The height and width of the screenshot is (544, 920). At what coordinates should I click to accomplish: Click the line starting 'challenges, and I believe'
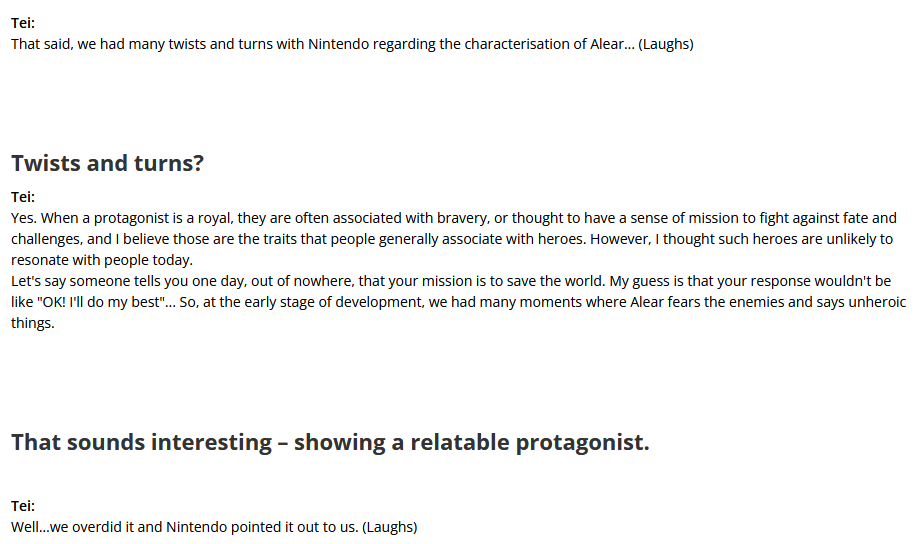tap(452, 239)
